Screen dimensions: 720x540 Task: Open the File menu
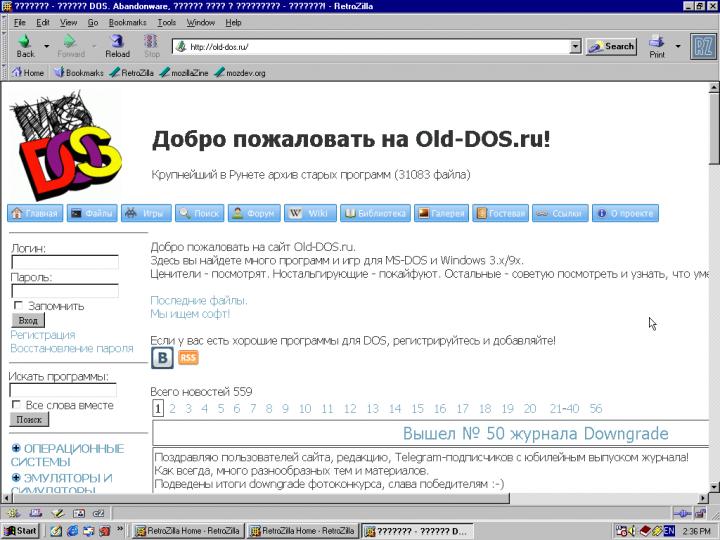(20, 22)
